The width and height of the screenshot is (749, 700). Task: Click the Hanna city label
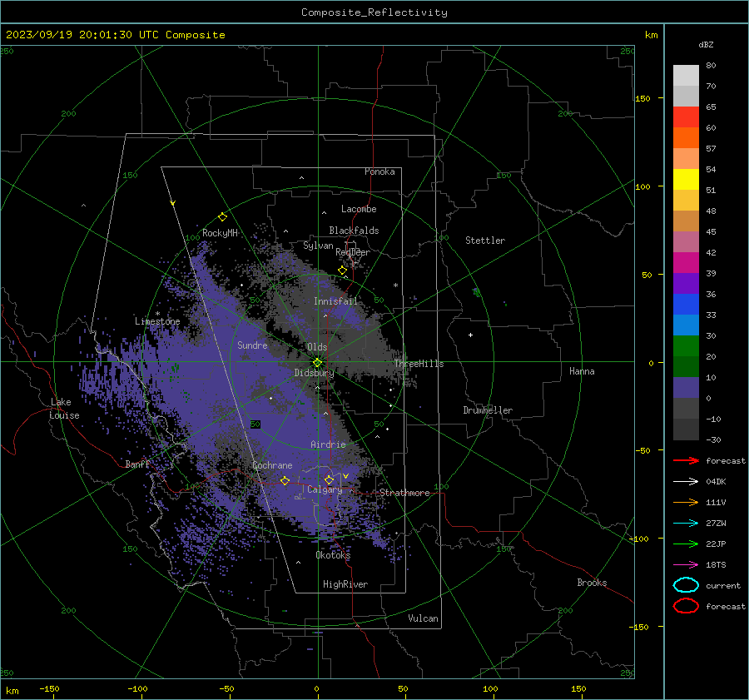[582, 371]
